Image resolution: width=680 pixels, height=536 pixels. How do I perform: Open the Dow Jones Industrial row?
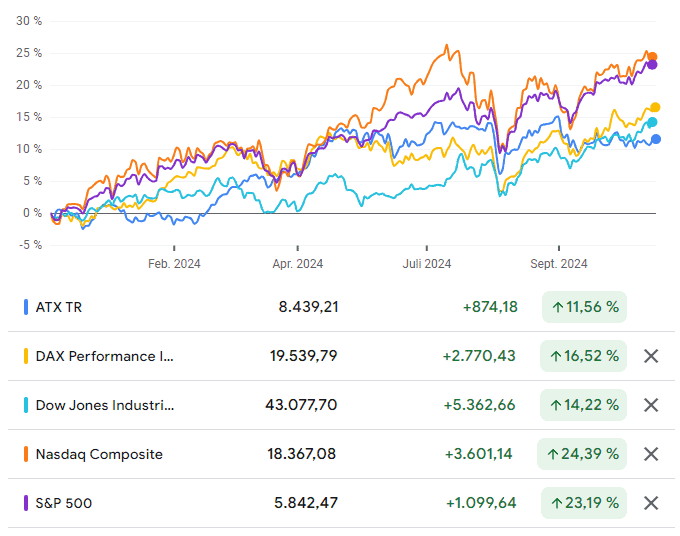341,405
